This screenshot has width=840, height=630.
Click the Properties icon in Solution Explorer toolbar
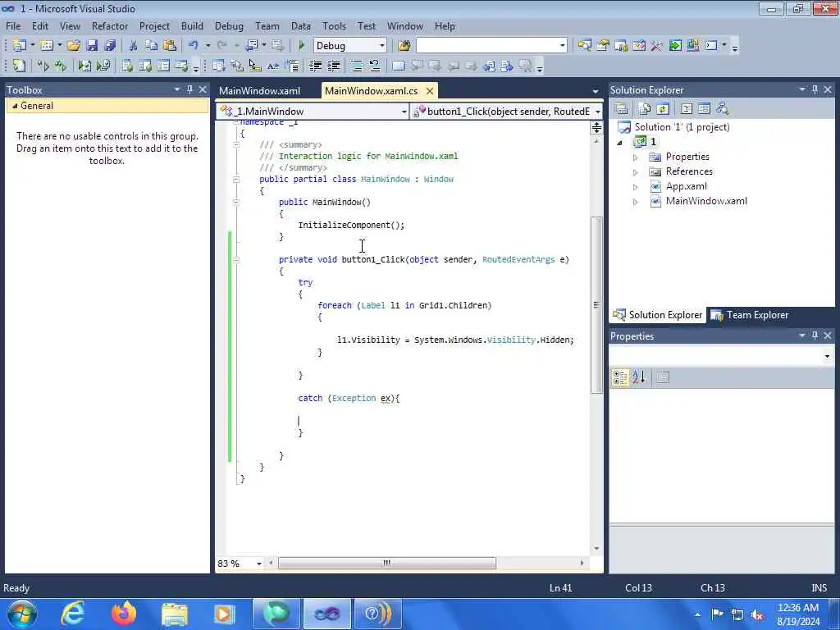[622, 109]
